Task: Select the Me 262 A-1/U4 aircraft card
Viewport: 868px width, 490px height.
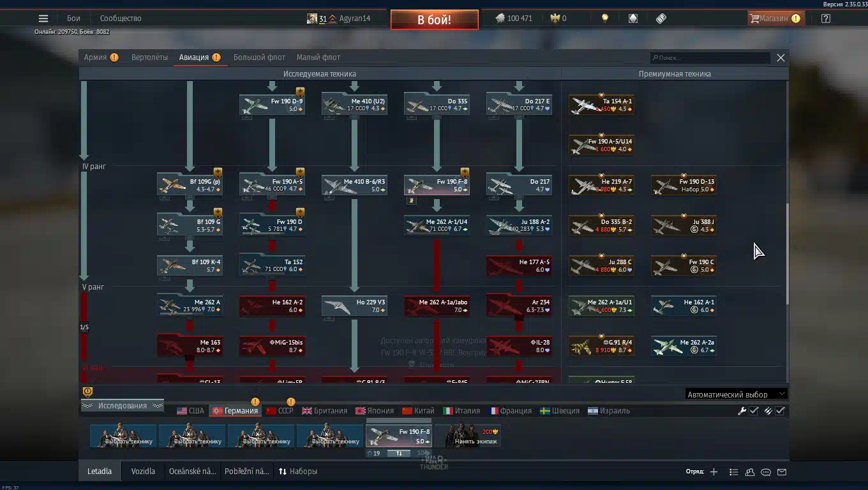Action: click(x=437, y=225)
